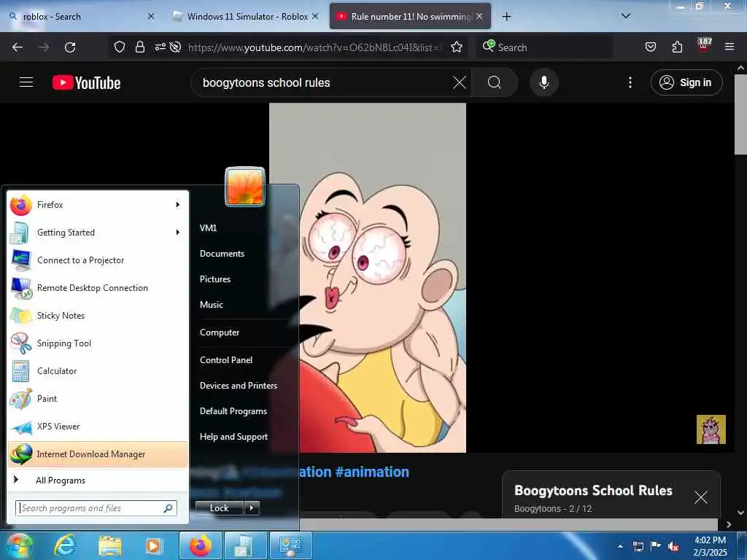Open Connect to a Projector

98,260
